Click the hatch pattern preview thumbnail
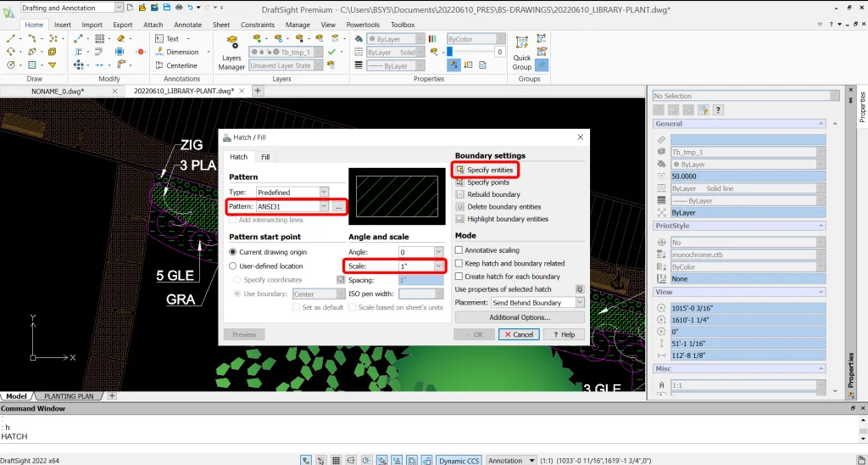 396,192
